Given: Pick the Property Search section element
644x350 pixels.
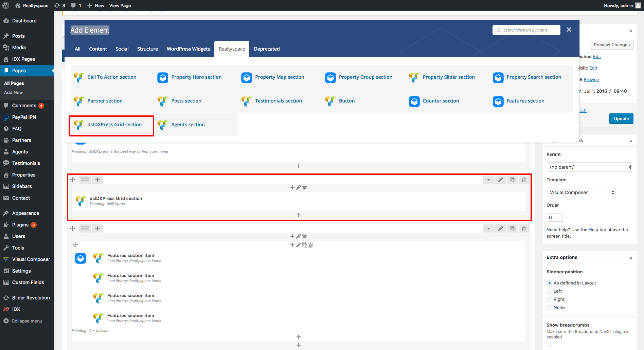Looking at the screenshot, I should click(532, 77).
